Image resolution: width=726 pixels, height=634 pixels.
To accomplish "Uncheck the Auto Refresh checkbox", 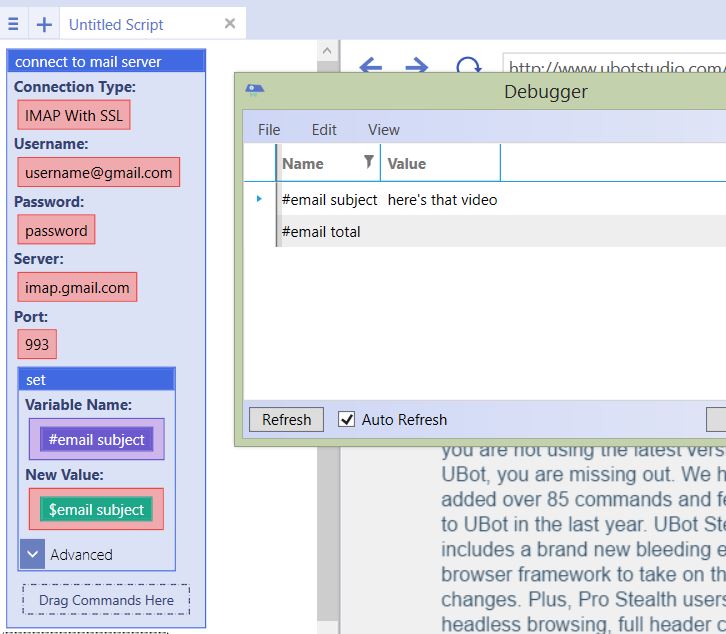I will click(x=346, y=420).
